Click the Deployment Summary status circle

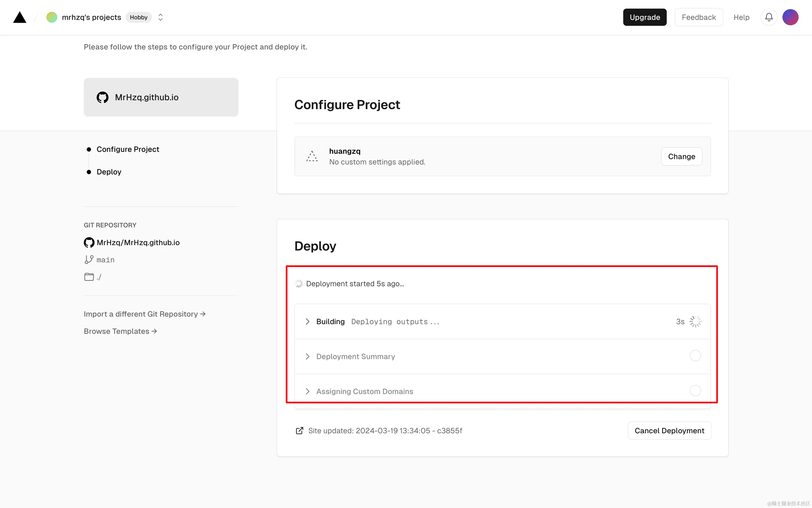[695, 355]
